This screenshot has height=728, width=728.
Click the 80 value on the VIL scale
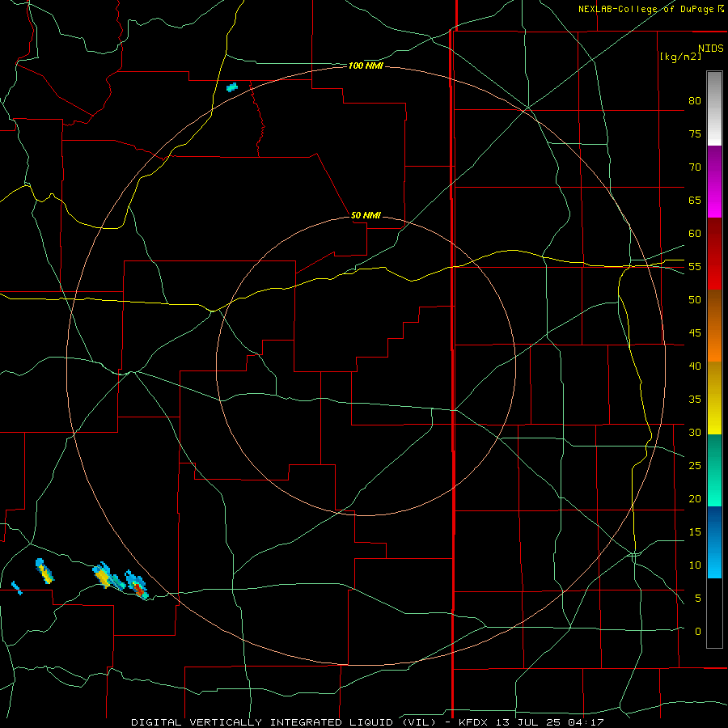695,101
